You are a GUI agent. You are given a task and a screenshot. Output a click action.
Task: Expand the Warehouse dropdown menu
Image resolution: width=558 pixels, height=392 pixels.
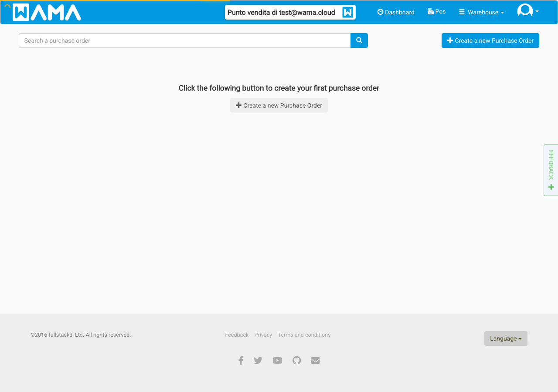click(481, 12)
